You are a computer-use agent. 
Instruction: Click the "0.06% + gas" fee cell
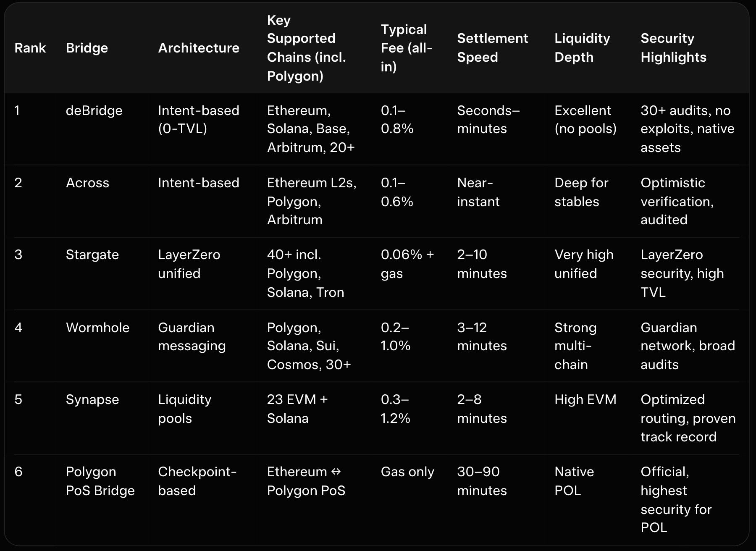(407, 264)
